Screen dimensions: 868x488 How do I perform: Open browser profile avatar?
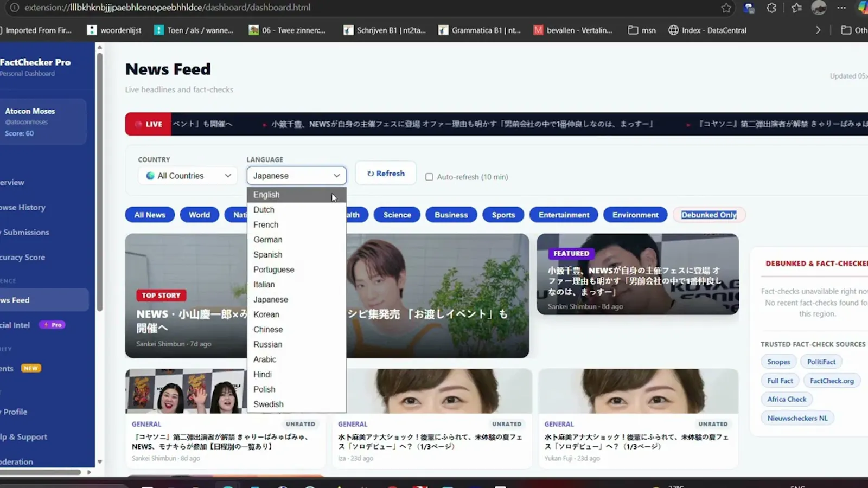coord(819,8)
